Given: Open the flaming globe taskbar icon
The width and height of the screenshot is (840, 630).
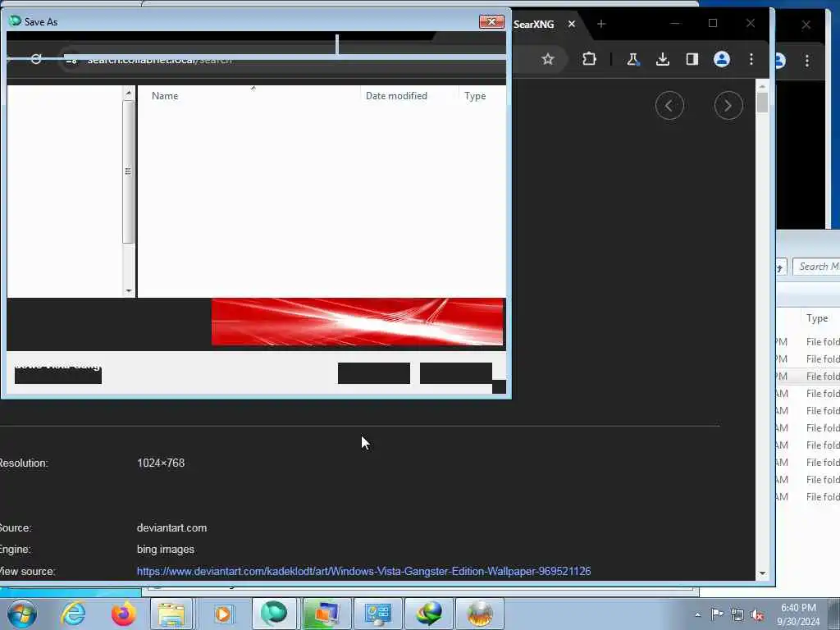Looking at the screenshot, I should pos(480,614).
